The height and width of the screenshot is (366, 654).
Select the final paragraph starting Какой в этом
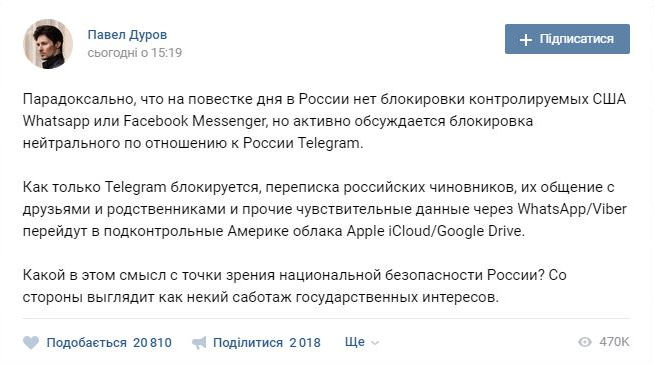tap(294, 286)
